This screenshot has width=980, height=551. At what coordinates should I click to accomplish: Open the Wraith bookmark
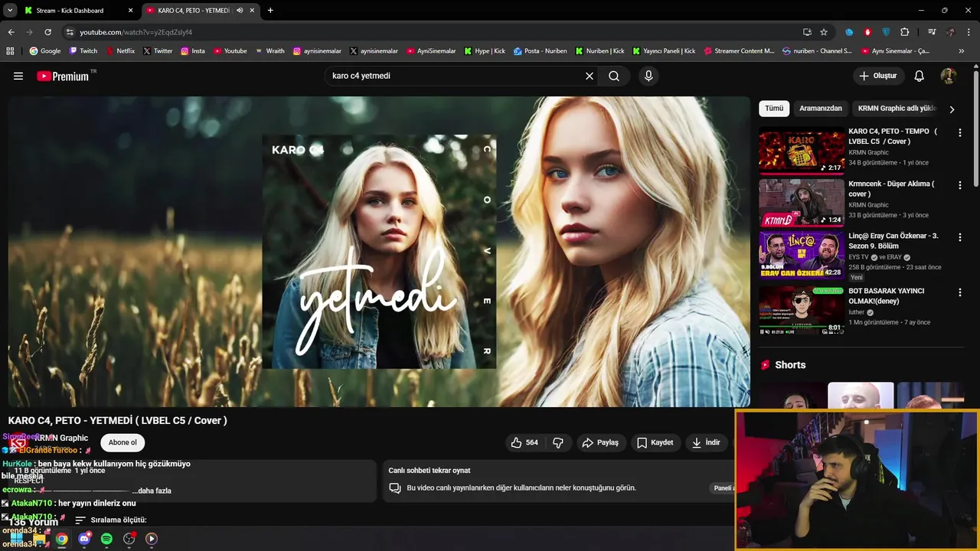tap(269, 51)
